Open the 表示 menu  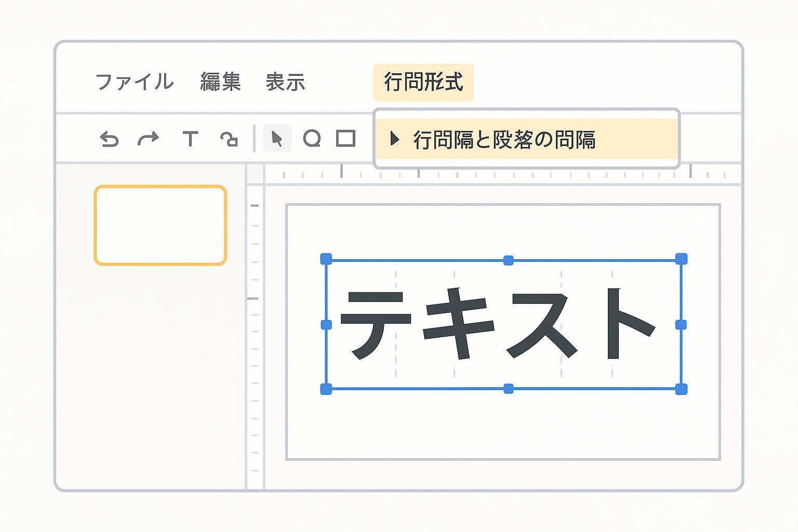(285, 82)
